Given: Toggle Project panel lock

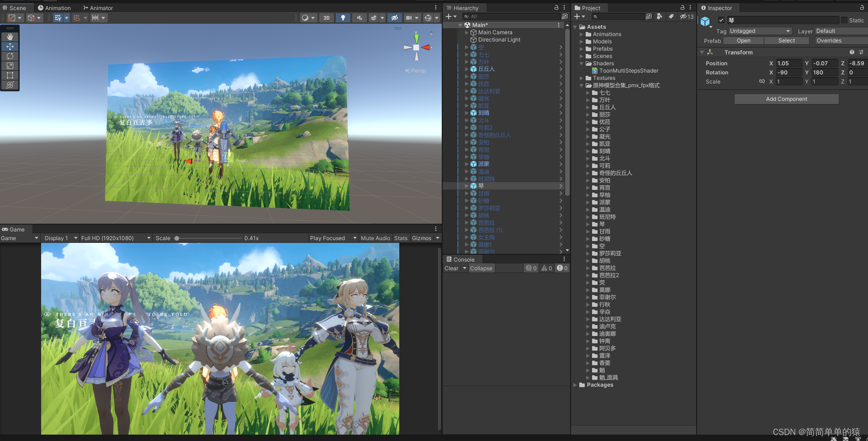Looking at the screenshot, I should click(x=683, y=8).
